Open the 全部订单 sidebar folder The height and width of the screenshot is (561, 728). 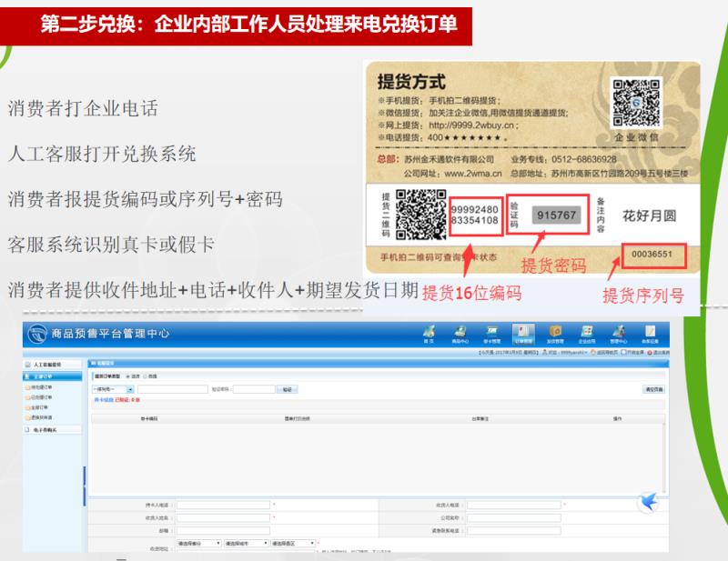(38, 407)
